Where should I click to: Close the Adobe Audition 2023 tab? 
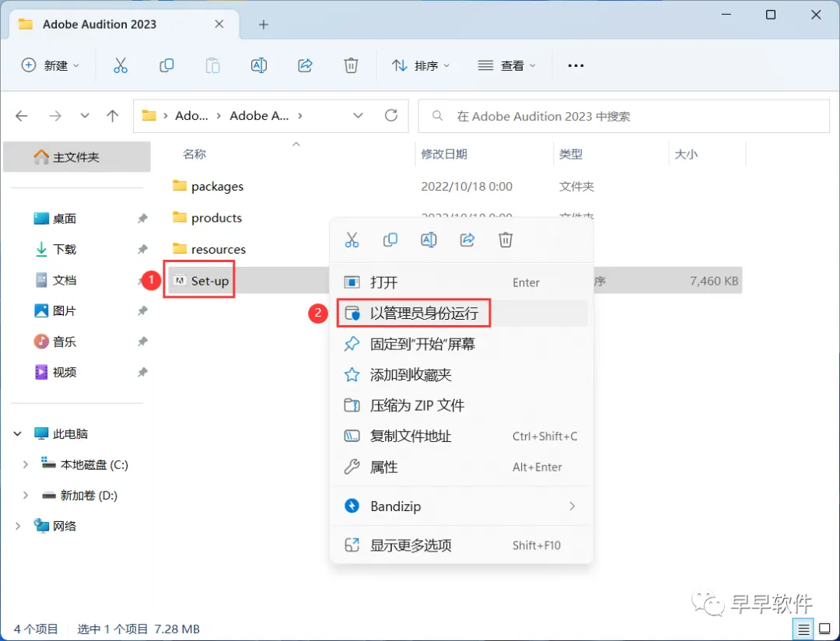coord(219,24)
